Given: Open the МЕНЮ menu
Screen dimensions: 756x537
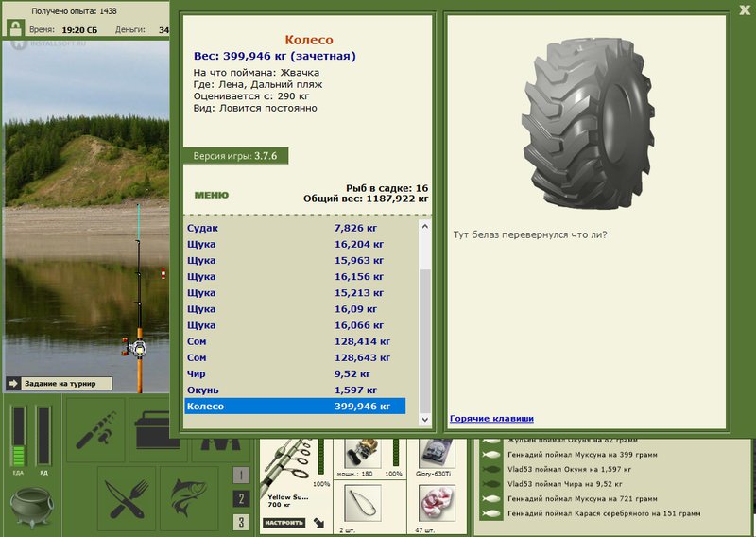Looking at the screenshot, I should click(x=211, y=195).
